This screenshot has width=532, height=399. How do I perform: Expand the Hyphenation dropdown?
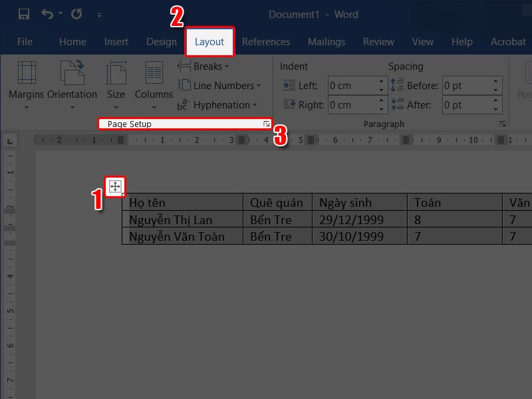tap(217, 105)
